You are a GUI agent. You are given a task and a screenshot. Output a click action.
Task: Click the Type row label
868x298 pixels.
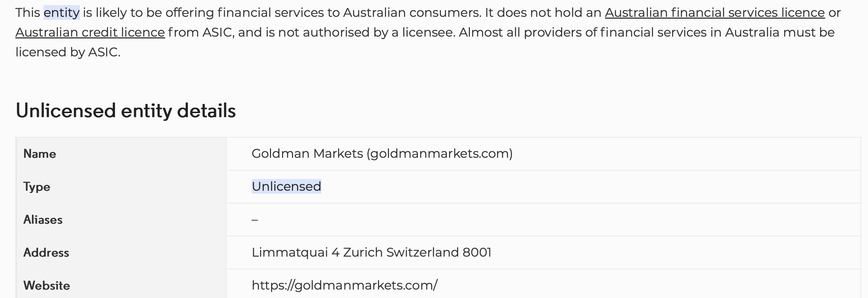pyautogui.click(x=37, y=187)
